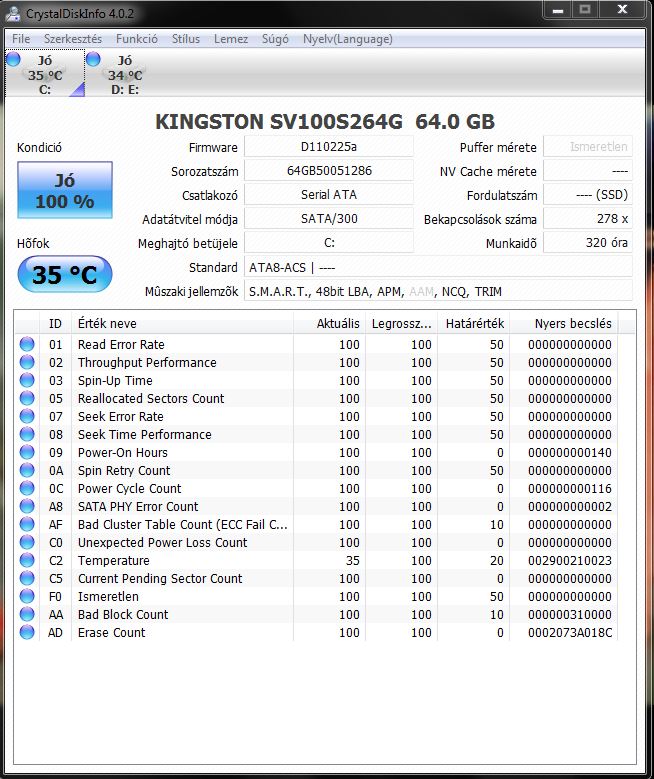The height and width of the screenshot is (779, 654).
Task: Click the status orb for Power Cycle Count
Action: [27, 488]
